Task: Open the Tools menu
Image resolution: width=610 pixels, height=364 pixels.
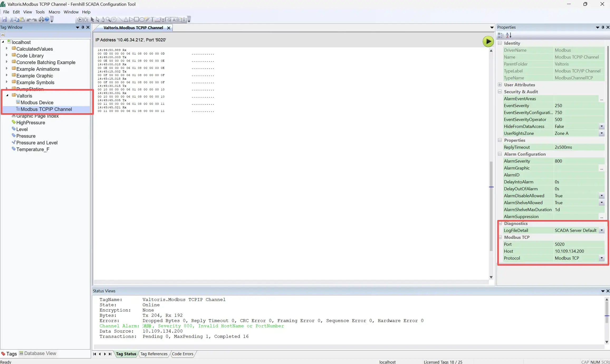Action: 40,12
